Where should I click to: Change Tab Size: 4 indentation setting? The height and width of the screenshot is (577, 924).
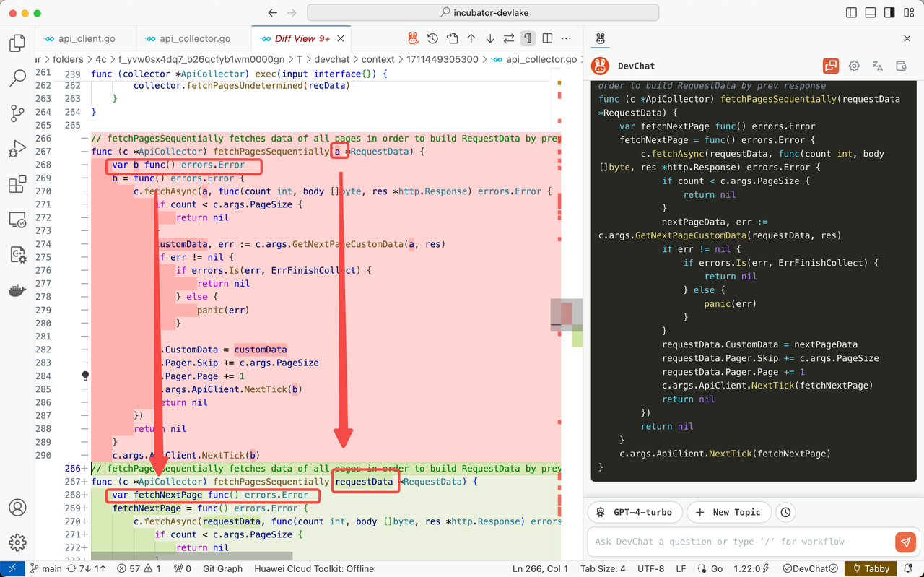[603, 569]
